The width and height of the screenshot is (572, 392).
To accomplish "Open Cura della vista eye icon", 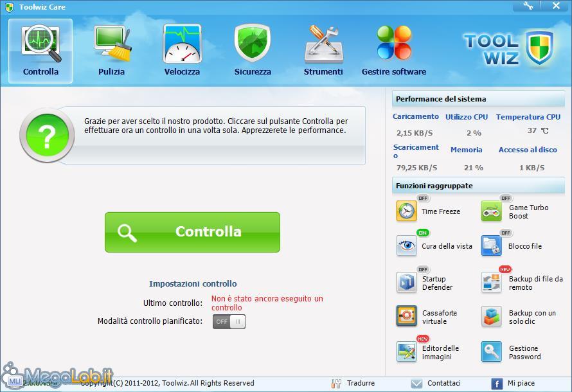I will (406, 245).
